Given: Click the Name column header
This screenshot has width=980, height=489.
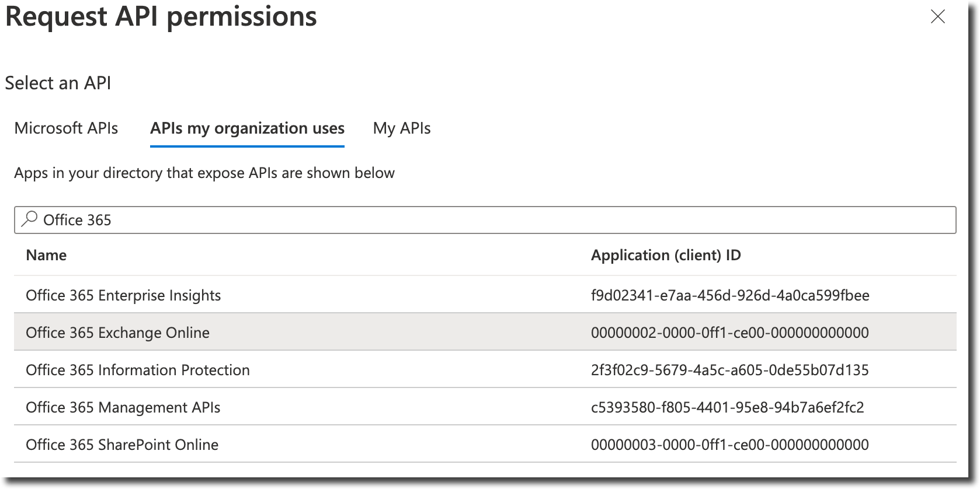Looking at the screenshot, I should pos(46,255).
